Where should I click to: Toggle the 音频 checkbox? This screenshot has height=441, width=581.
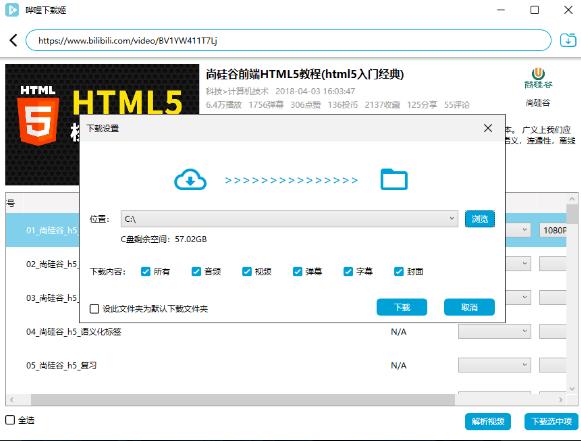click(196, 272)
